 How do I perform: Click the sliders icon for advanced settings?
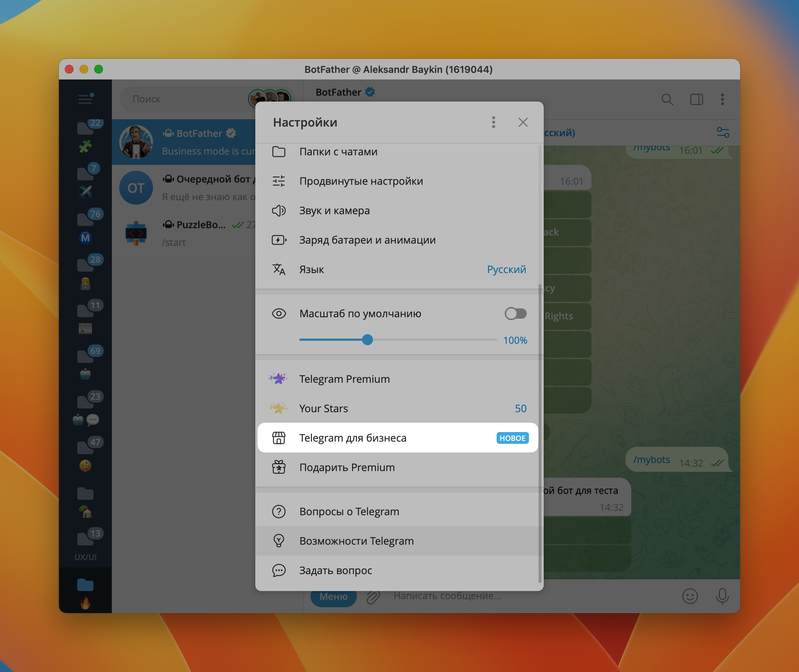pyautogui.click(x=279, y=181)
